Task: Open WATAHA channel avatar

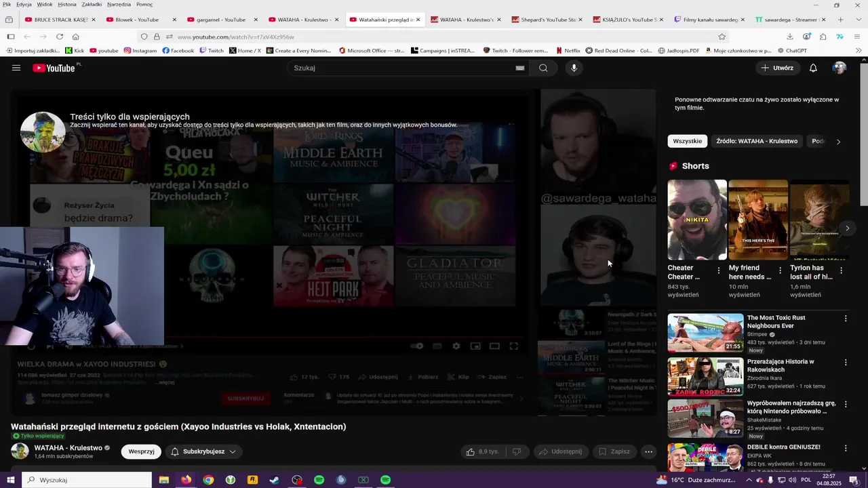Action: [x=20, y=451]
